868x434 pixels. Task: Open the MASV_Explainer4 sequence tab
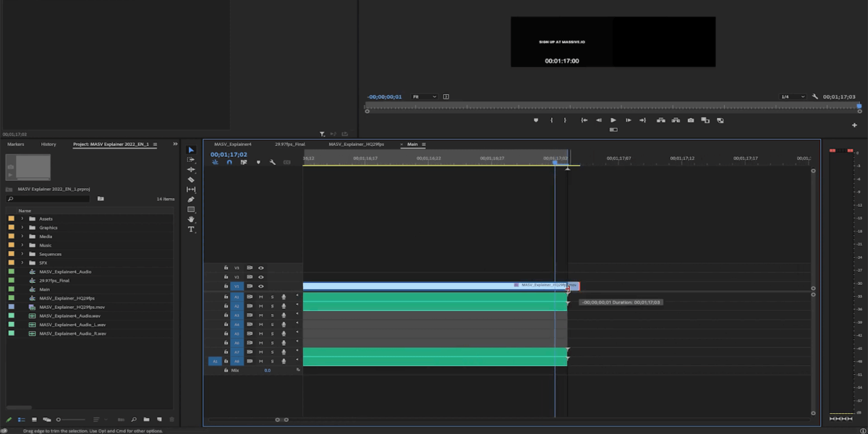coord(233,144)
